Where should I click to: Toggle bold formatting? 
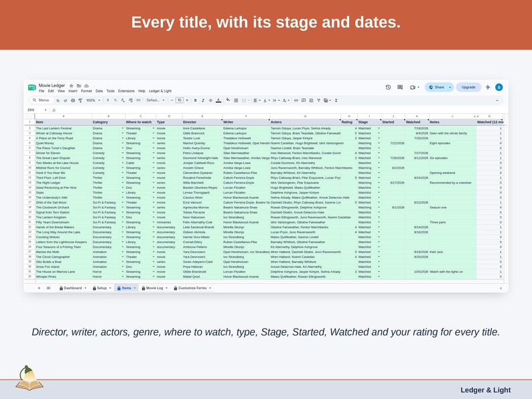[x=196, y=100]
